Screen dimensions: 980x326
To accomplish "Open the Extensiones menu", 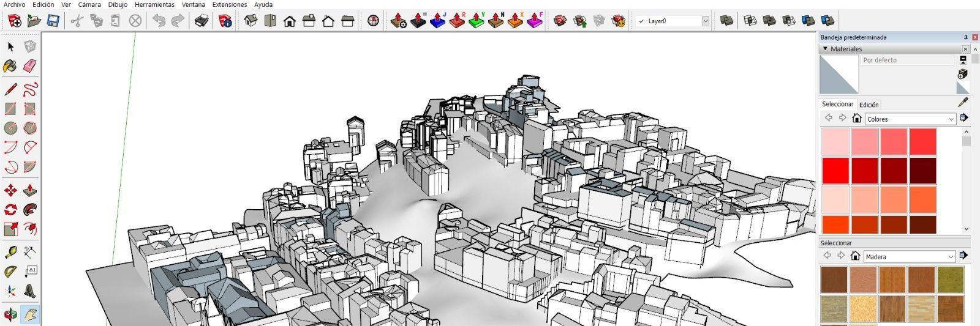I will pos(230,4).
